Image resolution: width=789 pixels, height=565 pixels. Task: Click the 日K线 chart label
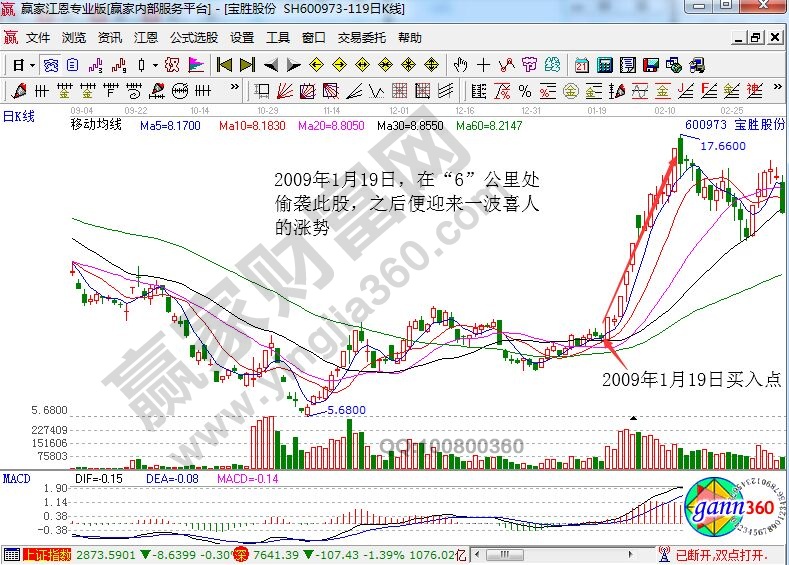tap(18, 116)
